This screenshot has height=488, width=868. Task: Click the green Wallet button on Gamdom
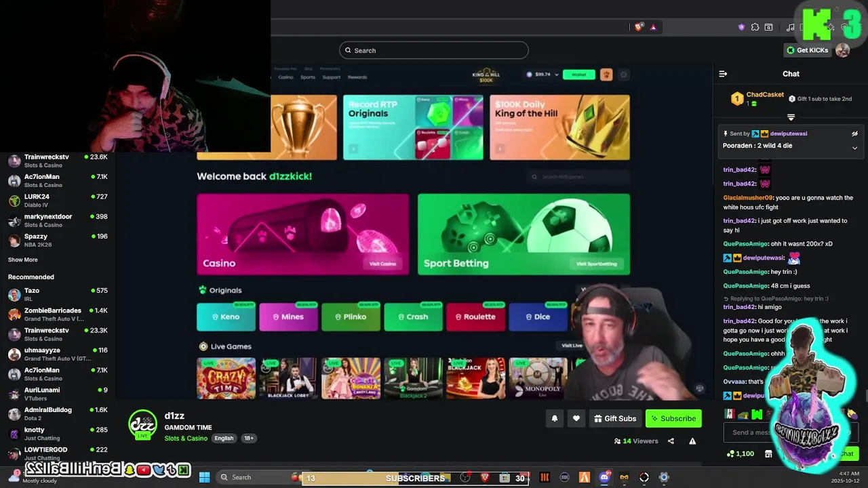coord(578,75)
